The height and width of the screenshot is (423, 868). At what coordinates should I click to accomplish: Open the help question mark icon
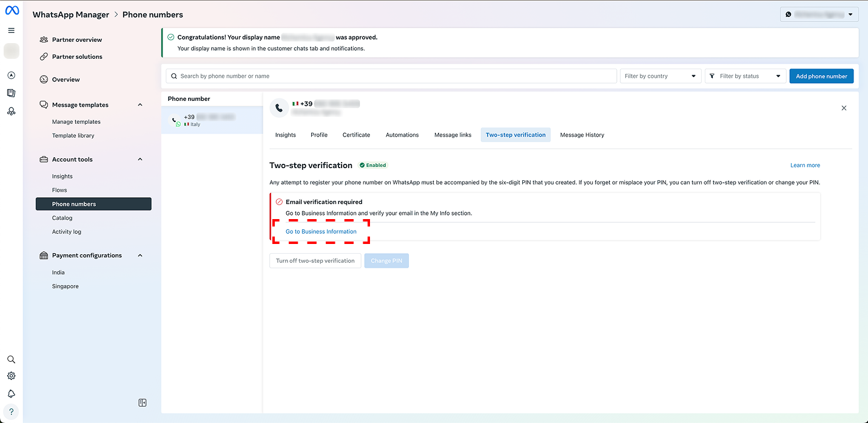tap(12, 411)
